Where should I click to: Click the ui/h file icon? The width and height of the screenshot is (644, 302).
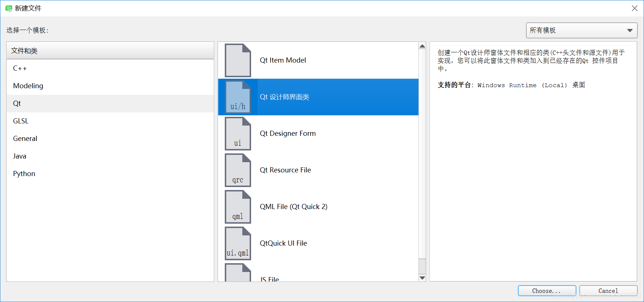point(238,97)
